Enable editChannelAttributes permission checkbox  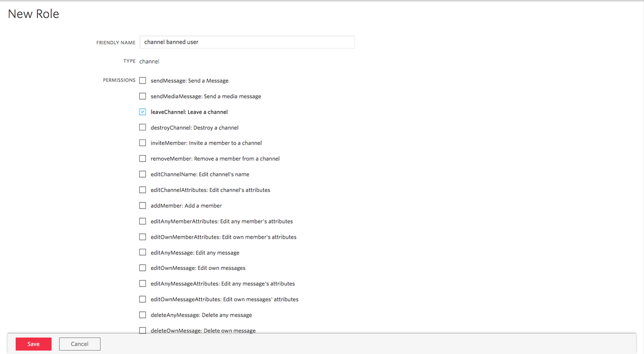143,190
